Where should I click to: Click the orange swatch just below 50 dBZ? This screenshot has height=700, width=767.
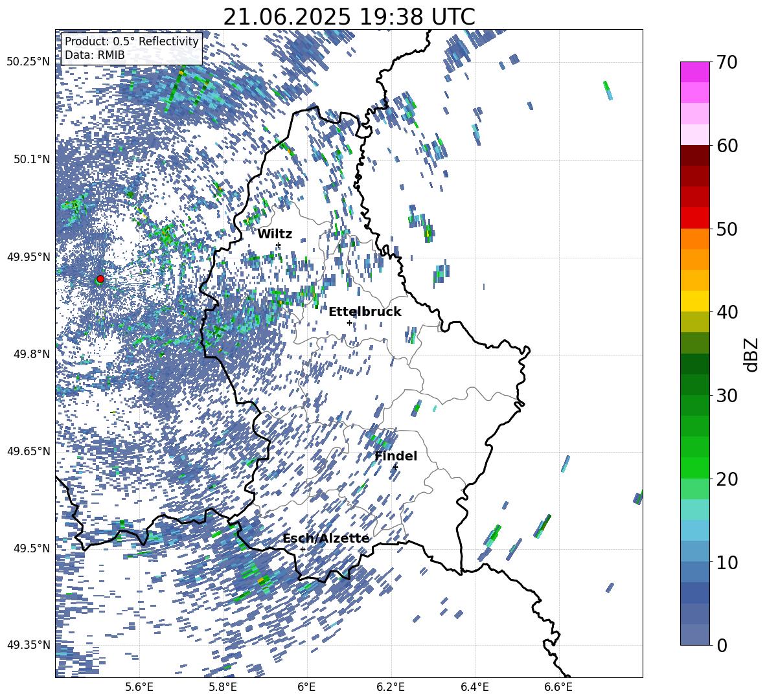tap(695, 239)
